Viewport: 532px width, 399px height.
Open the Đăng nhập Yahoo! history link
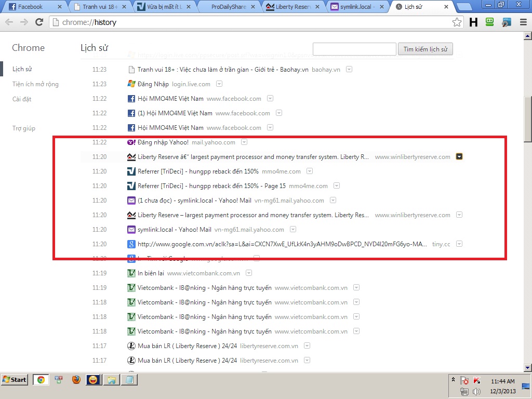[x=163, y=142]
